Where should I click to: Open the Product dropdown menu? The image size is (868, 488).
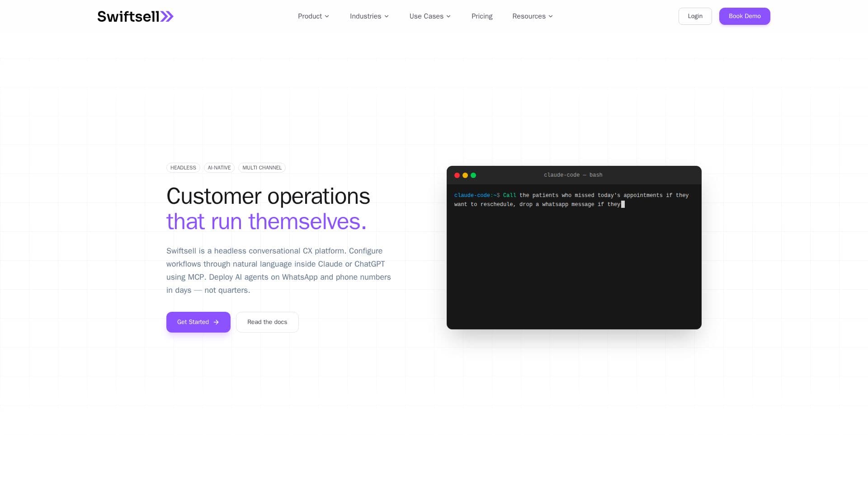(313, 16)
